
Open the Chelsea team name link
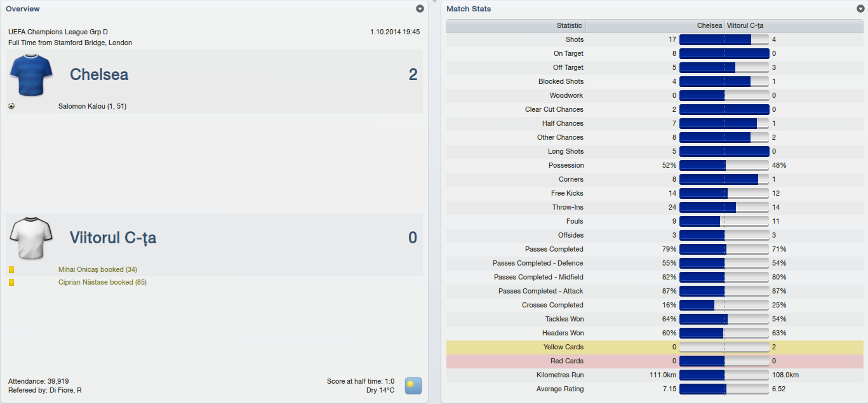coord(99,74)
